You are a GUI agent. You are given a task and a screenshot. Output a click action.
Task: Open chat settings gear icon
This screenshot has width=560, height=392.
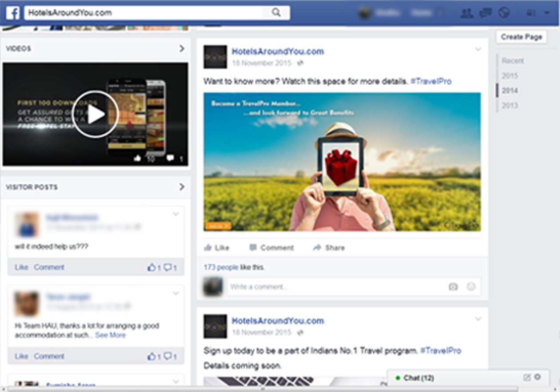[537, 377]
